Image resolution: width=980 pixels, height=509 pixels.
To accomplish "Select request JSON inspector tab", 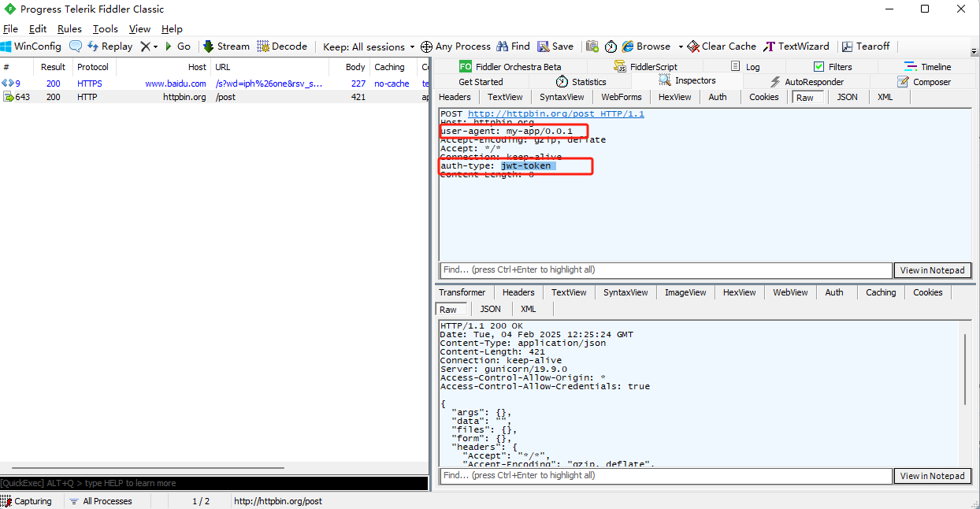I will click(x=848, y=97).
